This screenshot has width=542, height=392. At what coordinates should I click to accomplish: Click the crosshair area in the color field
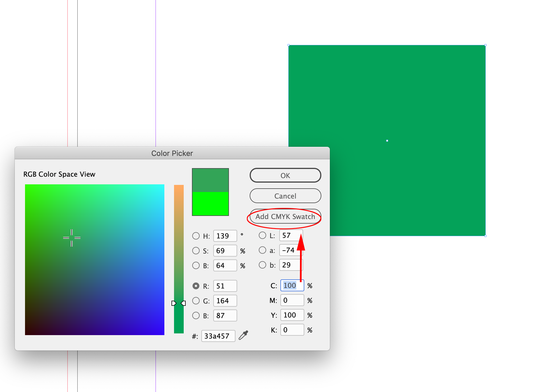[72, 238]
